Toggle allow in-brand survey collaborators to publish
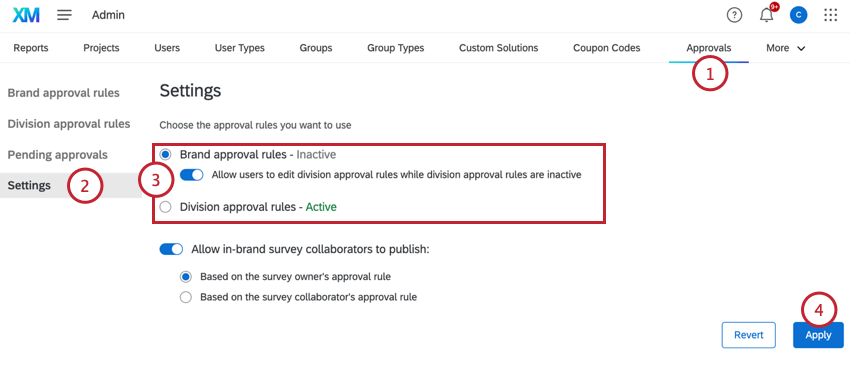The width and height of the screenshot is (850, 386). click(x=171, y=249)
